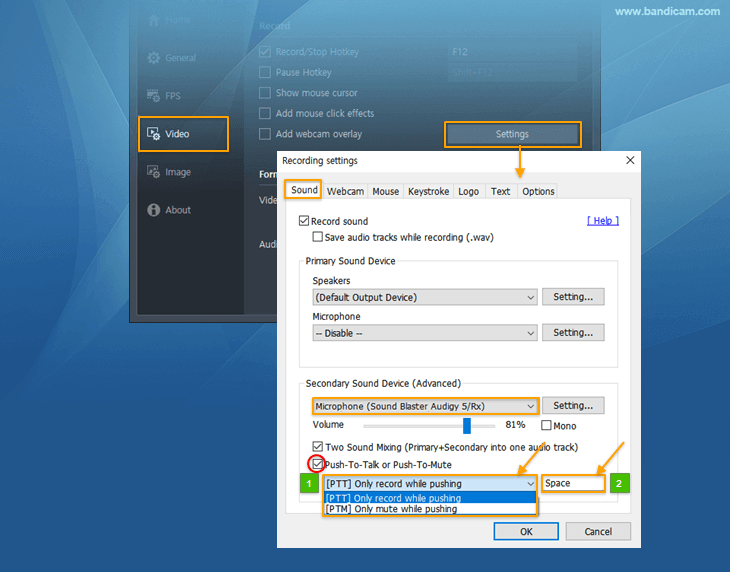Collapse the PTT mode combo box
730x572 pixels.
pyautogui.click(x=430, y=484)
